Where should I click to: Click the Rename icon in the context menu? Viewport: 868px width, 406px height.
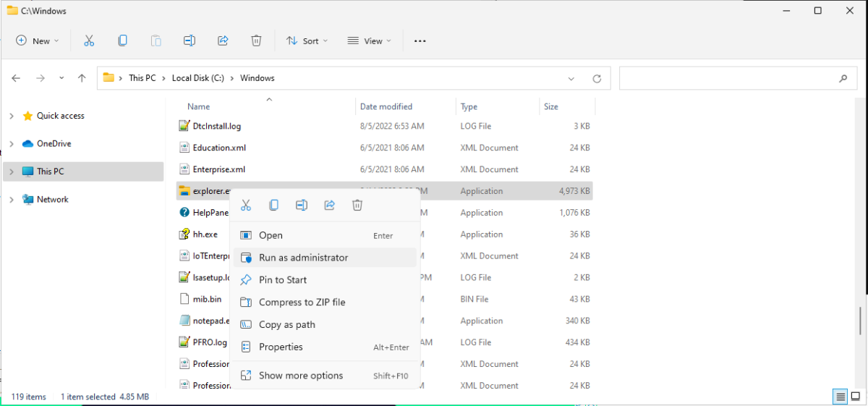pyautogui.click(x=302, y=206)
